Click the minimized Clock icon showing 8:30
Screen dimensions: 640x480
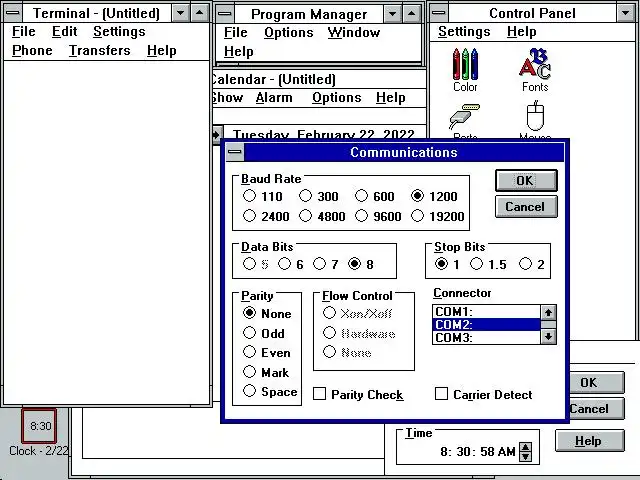pos(39,426)
